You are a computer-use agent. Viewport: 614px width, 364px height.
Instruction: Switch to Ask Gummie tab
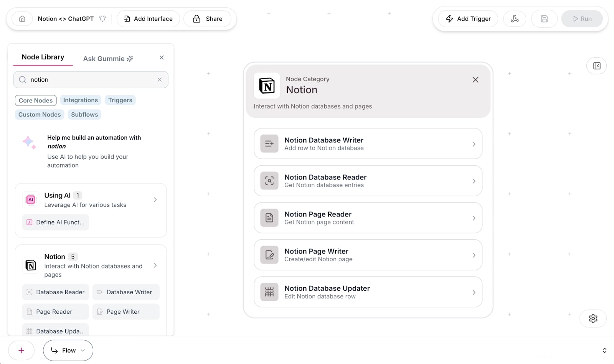(108, 59)
